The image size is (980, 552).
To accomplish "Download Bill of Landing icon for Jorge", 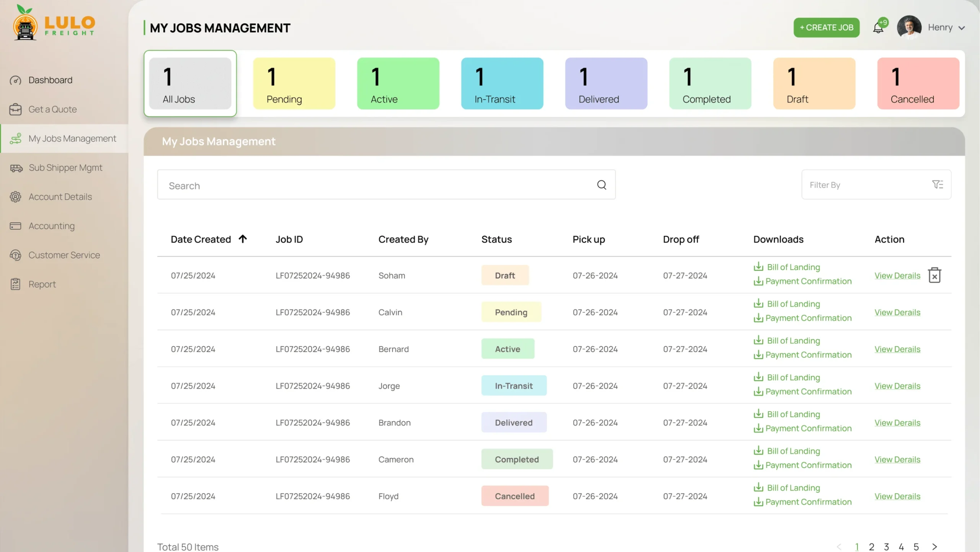I will (758, 377).
